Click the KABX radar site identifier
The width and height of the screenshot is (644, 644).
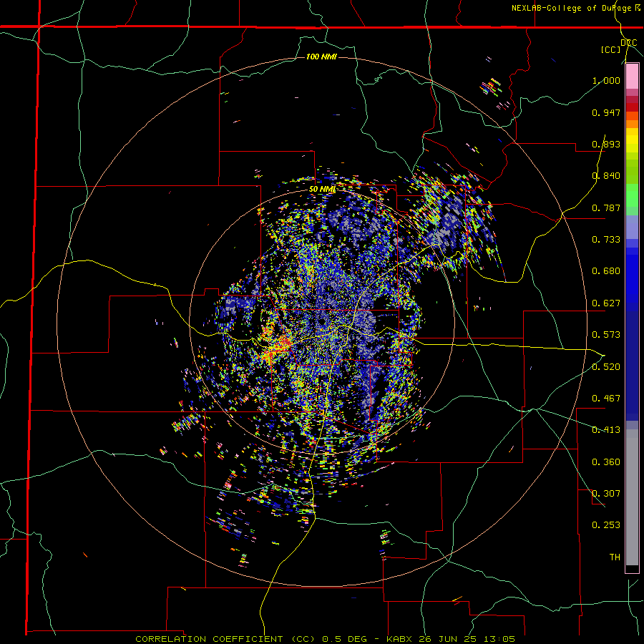click(400, 639)
